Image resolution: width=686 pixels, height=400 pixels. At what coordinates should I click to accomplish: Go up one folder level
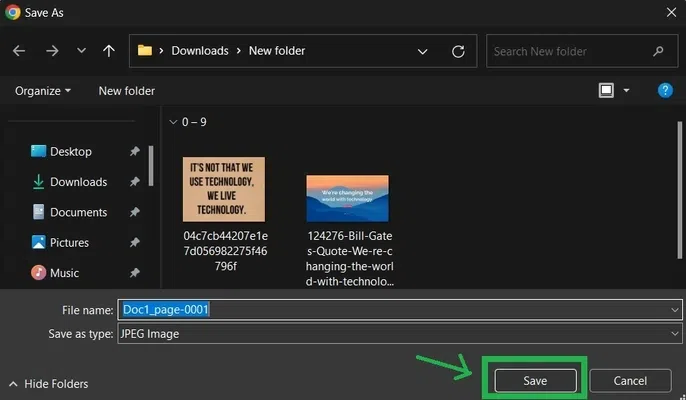(108, 51)
